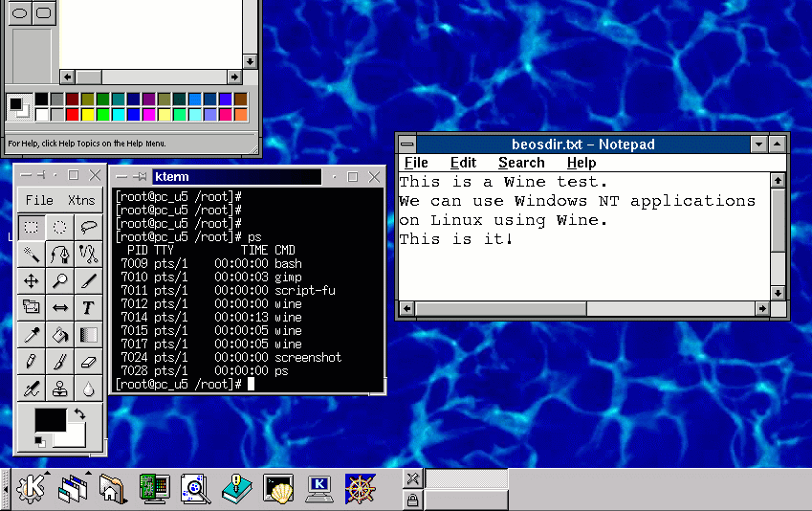Open the Notepad system menu box
Viewport: 812px width, 511px height.
(x=407, y=144)
